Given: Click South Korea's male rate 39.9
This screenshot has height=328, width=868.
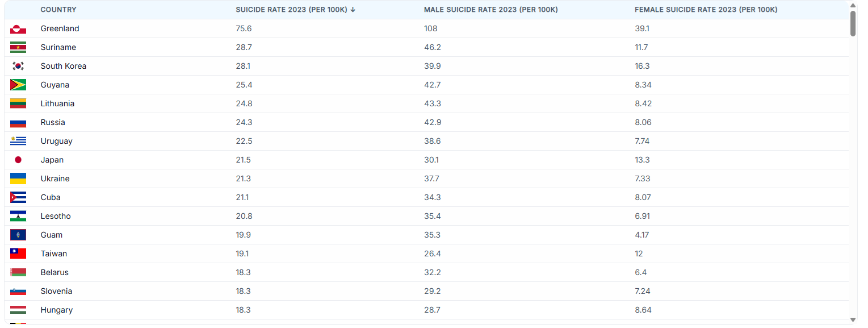Looking at the screenshot, I should (x=433, y=66).
